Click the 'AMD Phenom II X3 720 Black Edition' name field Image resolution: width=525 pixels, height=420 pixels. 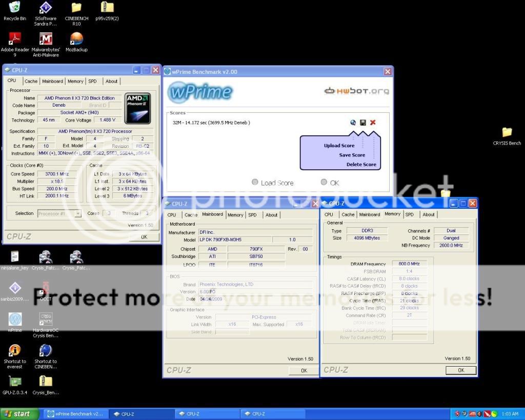(x=79, y=98)
